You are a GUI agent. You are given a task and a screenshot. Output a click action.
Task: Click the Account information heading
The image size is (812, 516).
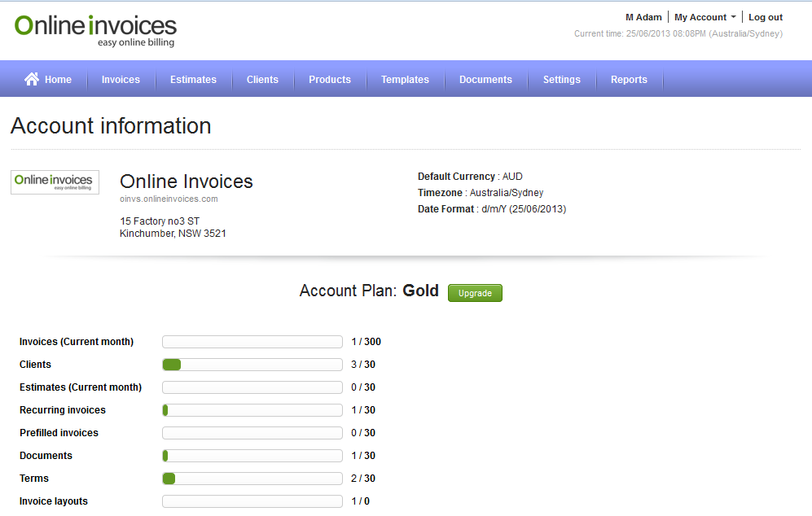pos(111,126)
